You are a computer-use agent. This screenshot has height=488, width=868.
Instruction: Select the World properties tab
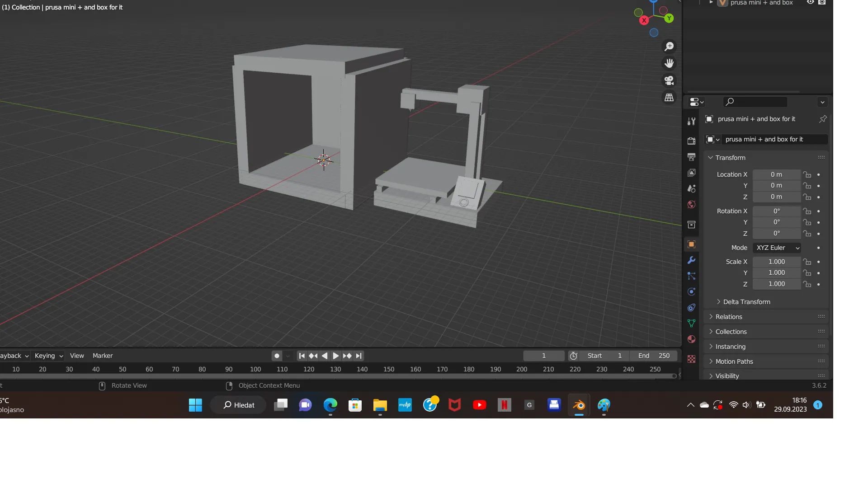click(691, 204)
